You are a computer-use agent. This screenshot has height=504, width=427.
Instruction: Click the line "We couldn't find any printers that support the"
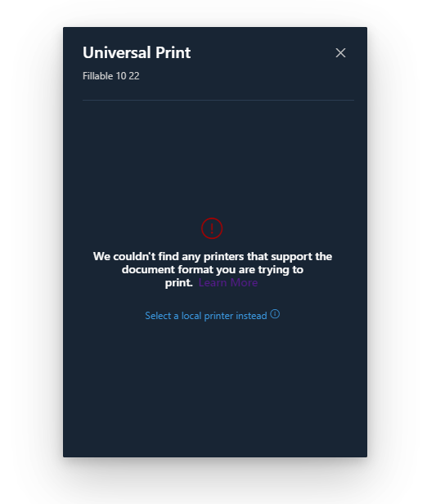pos(213,257)
